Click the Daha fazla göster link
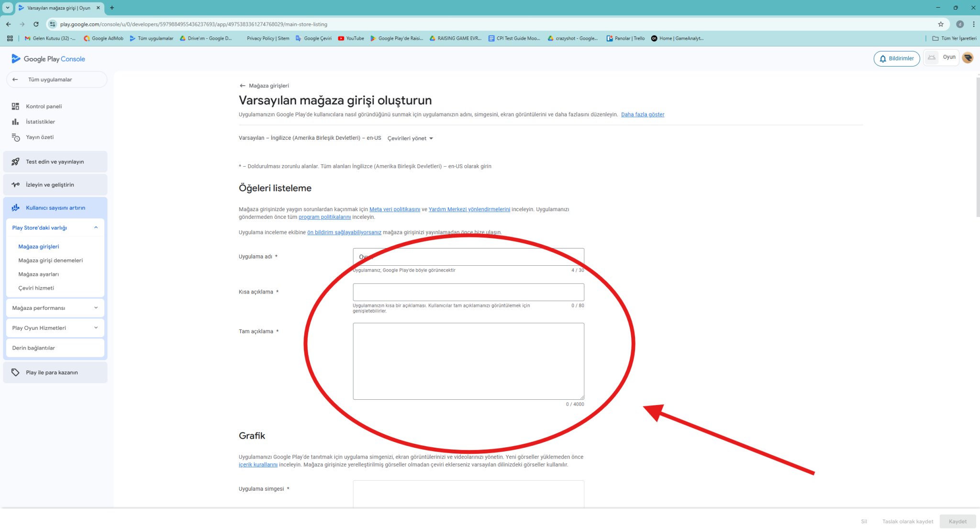The width and height of the screenshot is (980, 531). pyautogui.click(x=642, y=114)
